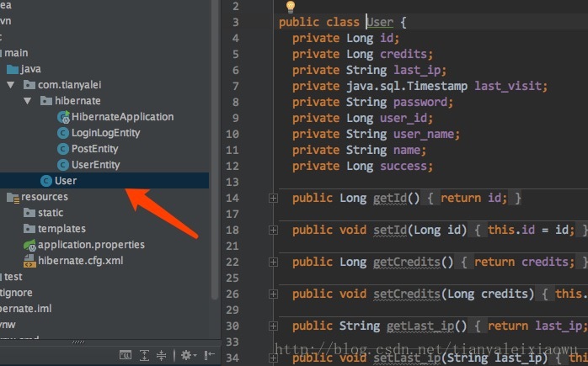Click the Collapse All toolbar icon
The image size is (588, 366).
tap(161, 355)
